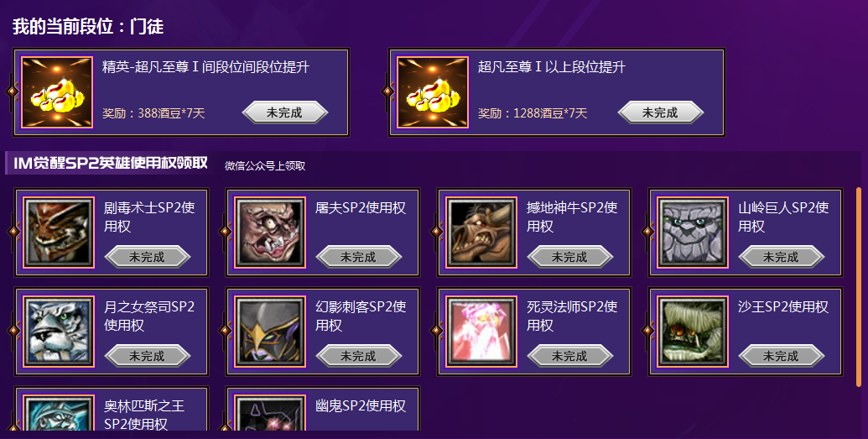
Task: Click 未完成 button for 1288酒豆 reward
Action: (660, 112)
